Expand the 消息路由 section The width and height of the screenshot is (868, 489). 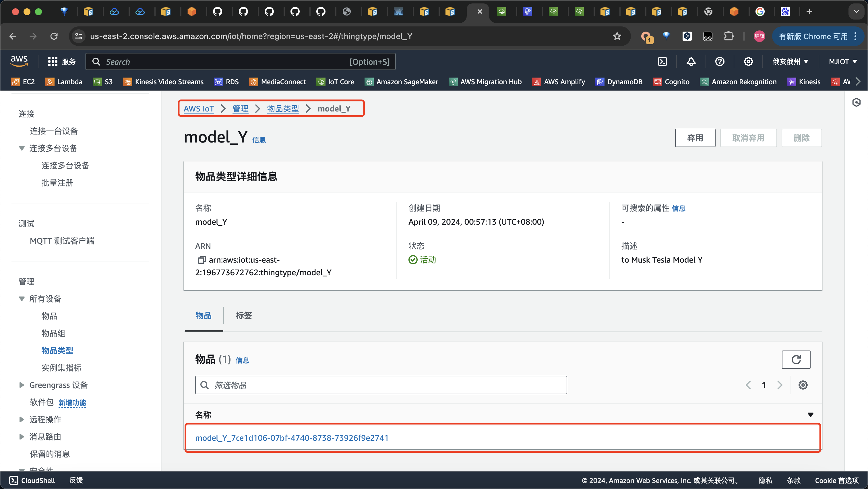pos(22,436)
